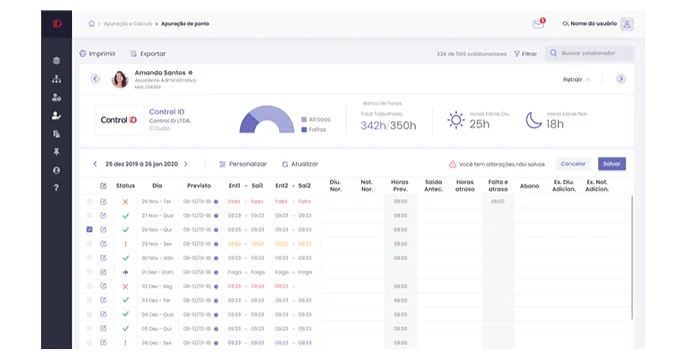Click the Status column header

coord(126,186)
